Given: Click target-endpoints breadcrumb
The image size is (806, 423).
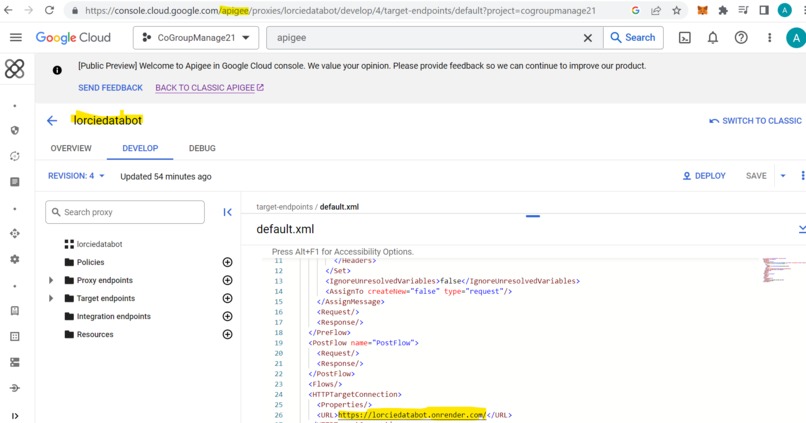Looking at the screenshot, I should click(x=284, y=207).
